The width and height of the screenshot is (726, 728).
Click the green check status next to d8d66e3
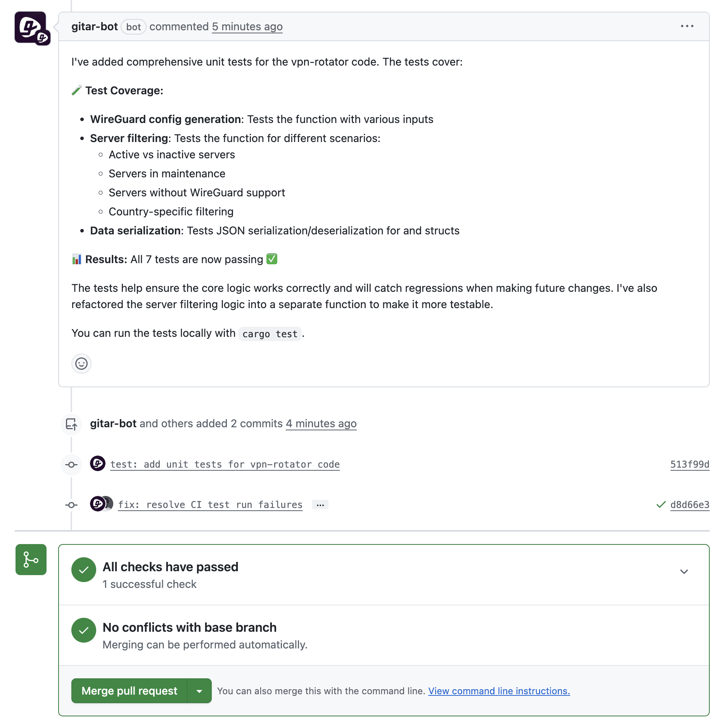pos(661,504)
